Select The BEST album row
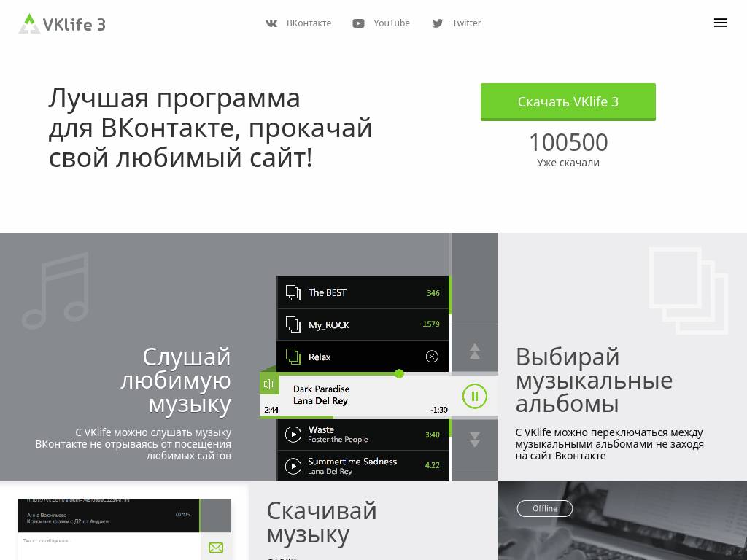The width and height of the screenshot is (747, 560). pyautogui.click(x=363, y=292)
